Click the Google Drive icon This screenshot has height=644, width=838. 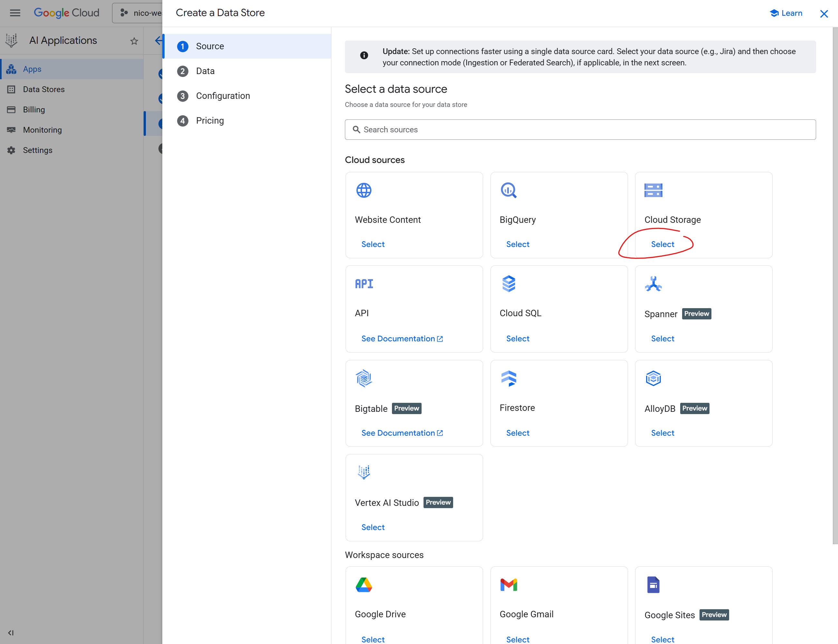[363, 584]
